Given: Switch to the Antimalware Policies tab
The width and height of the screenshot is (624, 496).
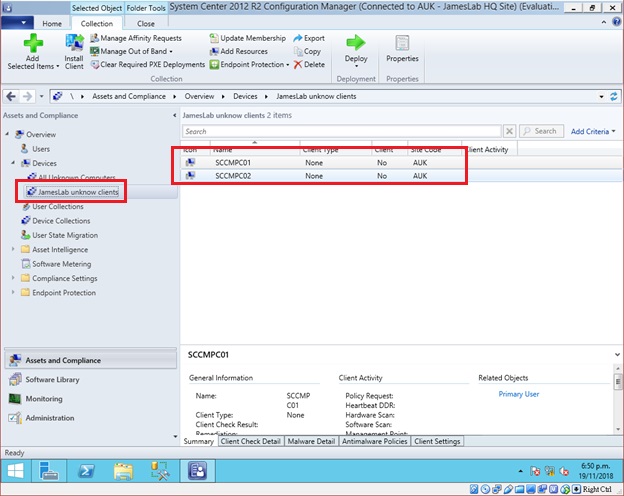Looking at the screenshot, I should [374, 441].
